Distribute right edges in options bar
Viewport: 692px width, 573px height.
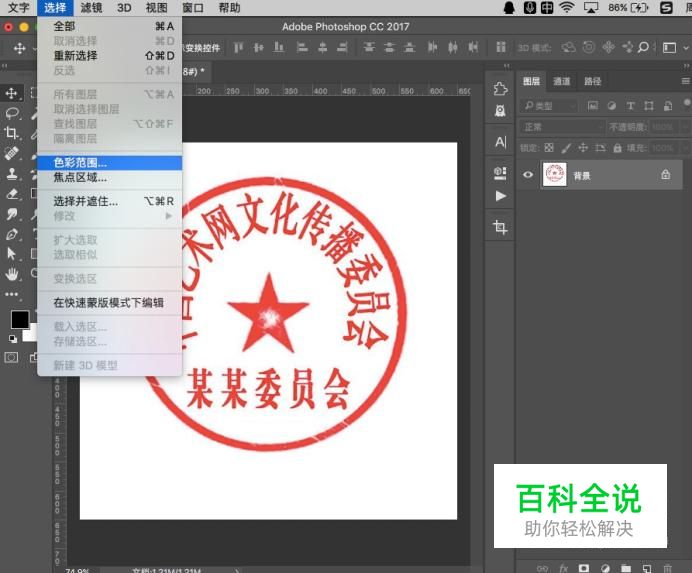coord(473,47)
